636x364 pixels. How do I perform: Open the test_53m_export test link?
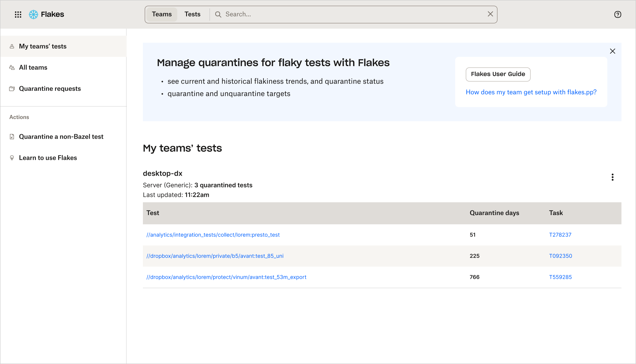(x=226, y=277)
